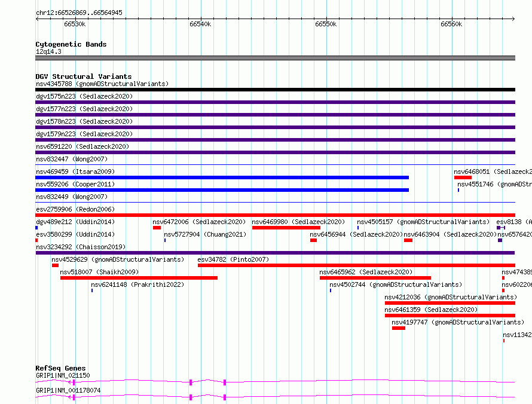Image resolution: width=532 pixels, height=404 pixels.
Task: Open the GRIP1|NM_021150 gene label
Action: [63, 375]
